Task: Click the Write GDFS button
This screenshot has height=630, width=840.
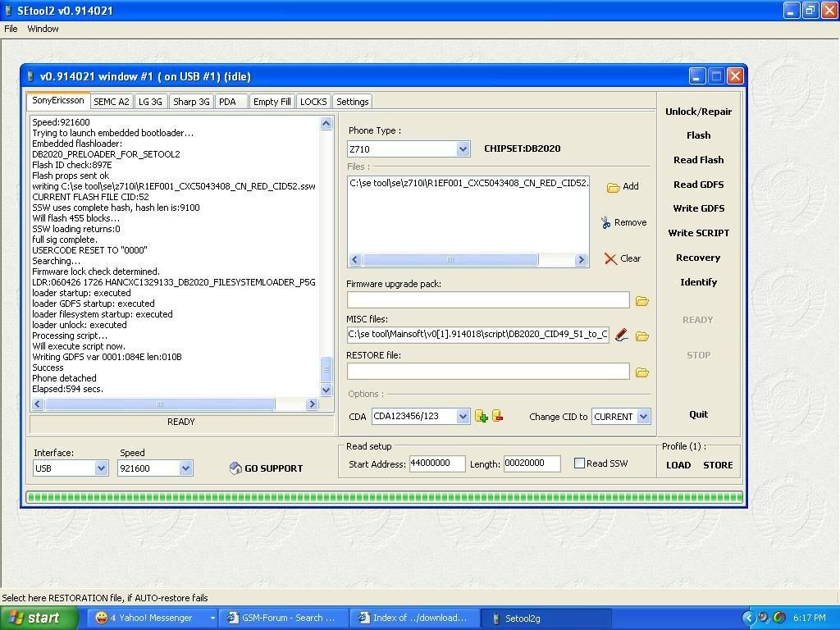Action: pyautogui.click(x=699, y=208)
